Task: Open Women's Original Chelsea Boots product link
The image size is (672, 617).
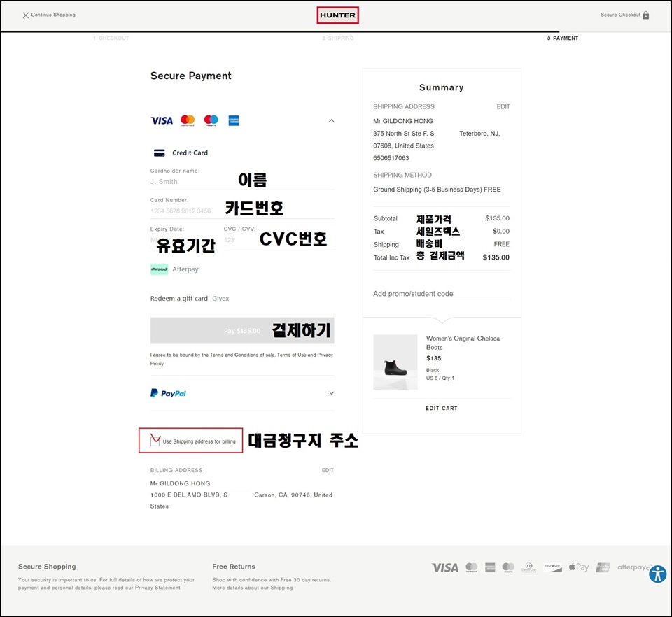Action: pyautogui.click(x=463, y=343)
